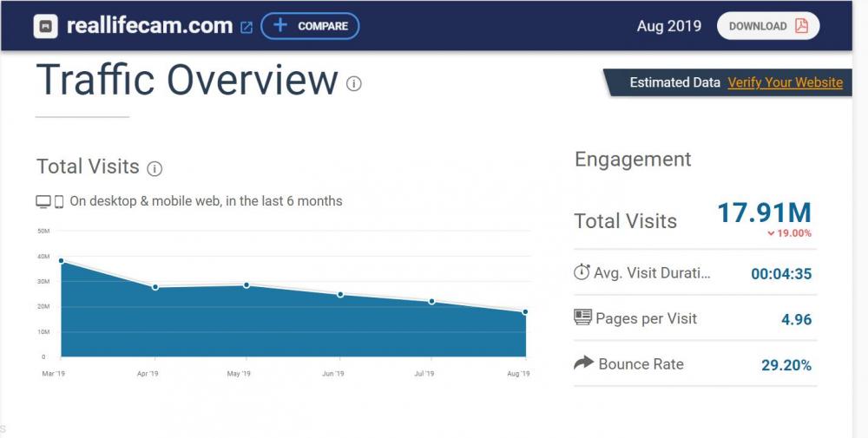This screenshot has width=868, height=438.
Task: Select the Jun '19 data point on chart
Action: coord(340,295)
